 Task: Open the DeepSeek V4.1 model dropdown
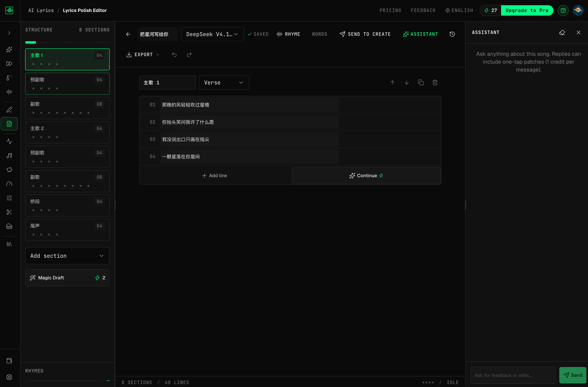212,34
